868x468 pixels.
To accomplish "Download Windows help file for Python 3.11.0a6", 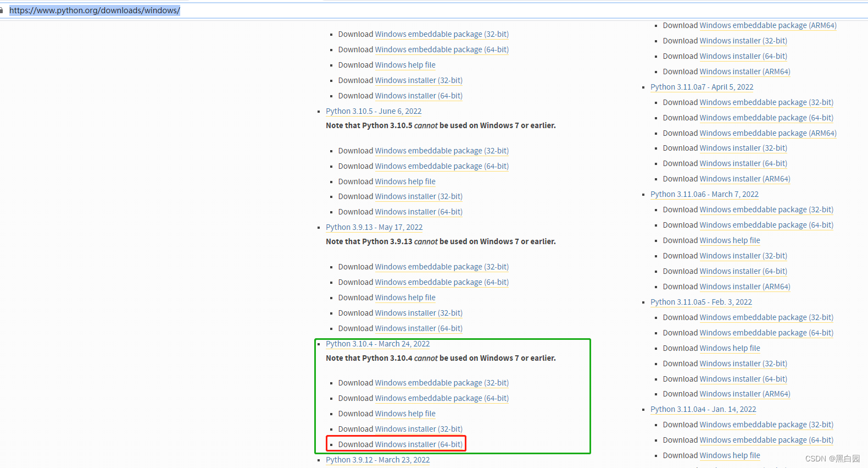I will (x=730, y=240).
